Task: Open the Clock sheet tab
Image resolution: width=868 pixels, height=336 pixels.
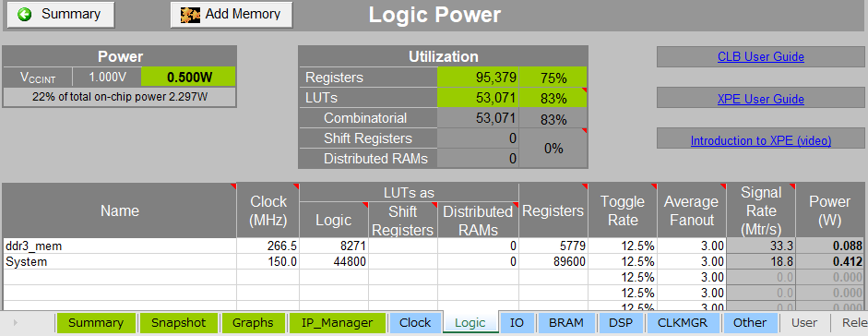Action: coord(415,323)
